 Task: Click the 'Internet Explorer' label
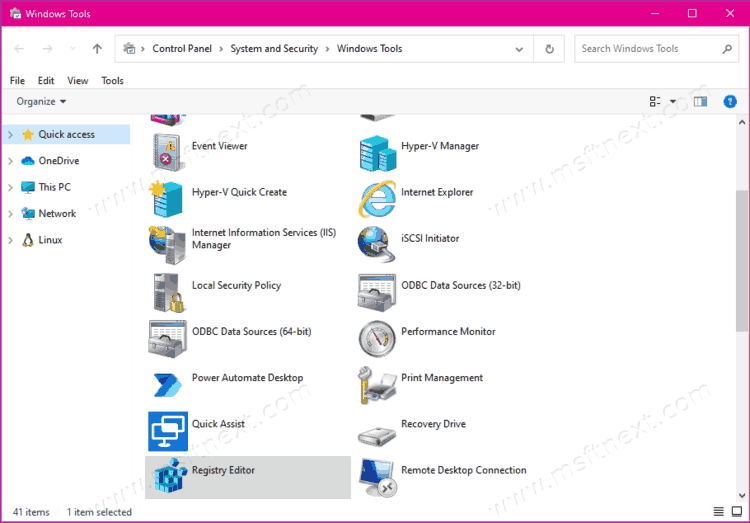tap(437, 192)
